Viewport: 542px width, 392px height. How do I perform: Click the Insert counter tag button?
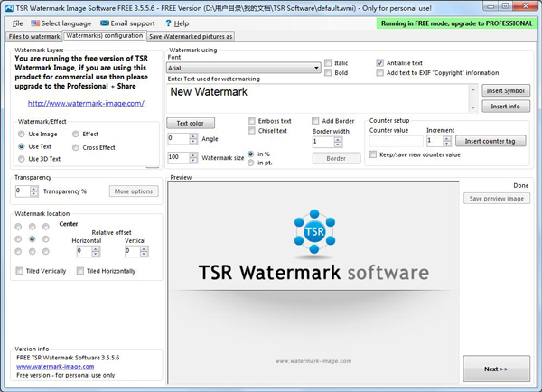491,141
